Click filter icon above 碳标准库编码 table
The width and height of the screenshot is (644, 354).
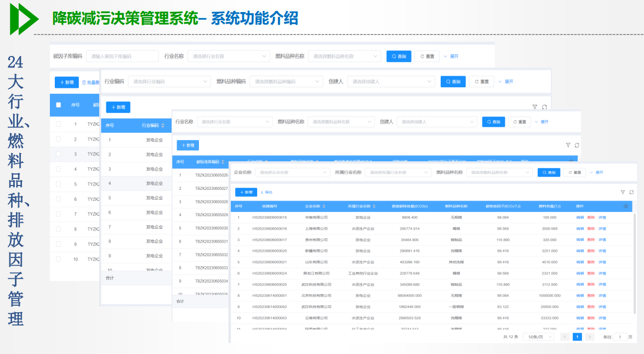[x=568, y=145]
